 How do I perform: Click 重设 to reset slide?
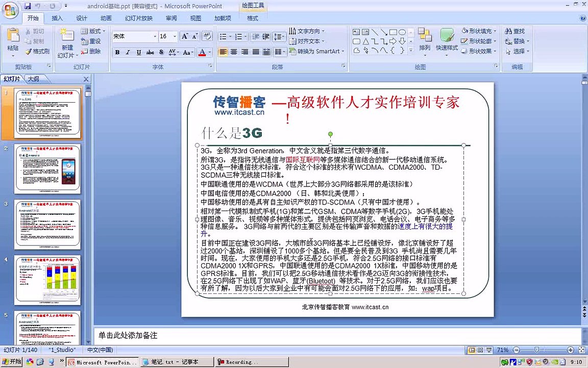(x=91, y=41)
